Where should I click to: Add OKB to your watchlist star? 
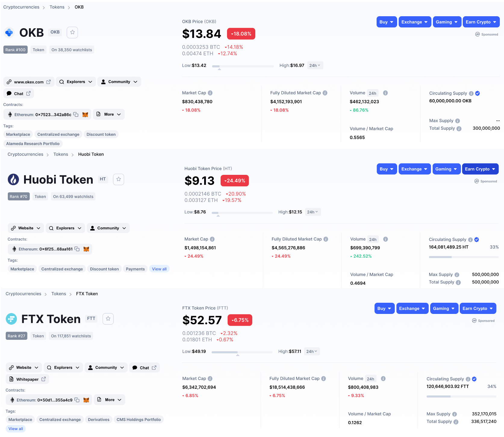(72, 32)
